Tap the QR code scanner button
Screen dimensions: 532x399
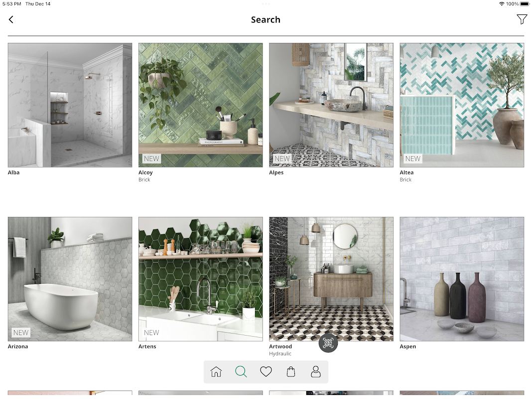[x=328, y=343]
